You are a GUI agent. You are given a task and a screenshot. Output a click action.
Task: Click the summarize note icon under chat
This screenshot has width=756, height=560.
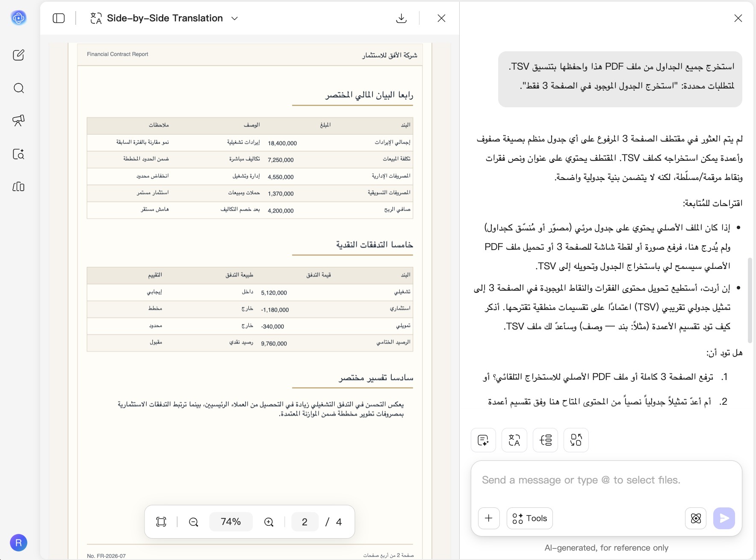coord(483,440)
